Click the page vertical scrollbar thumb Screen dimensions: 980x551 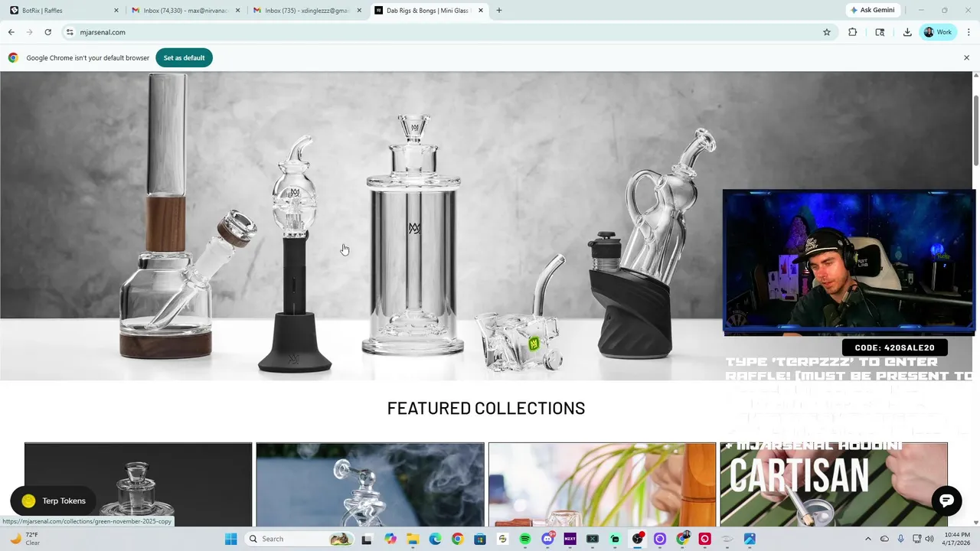pyautogui.click(x=976, y=129)
